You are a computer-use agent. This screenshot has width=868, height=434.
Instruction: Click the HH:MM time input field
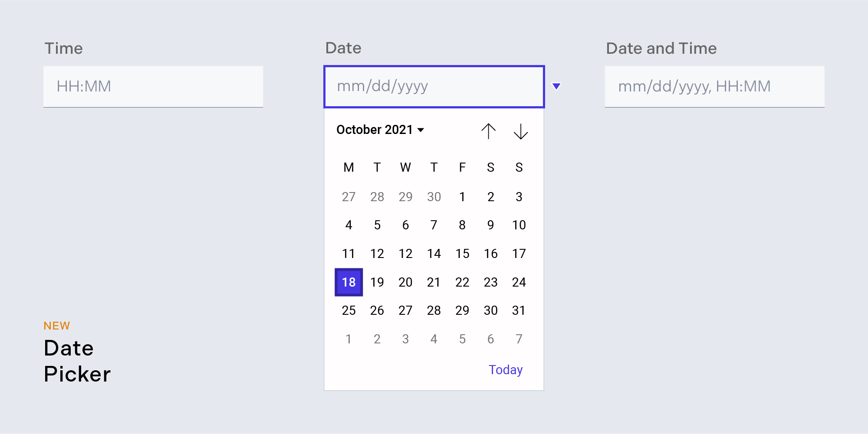pyautogui.click(x=153, y=86)
